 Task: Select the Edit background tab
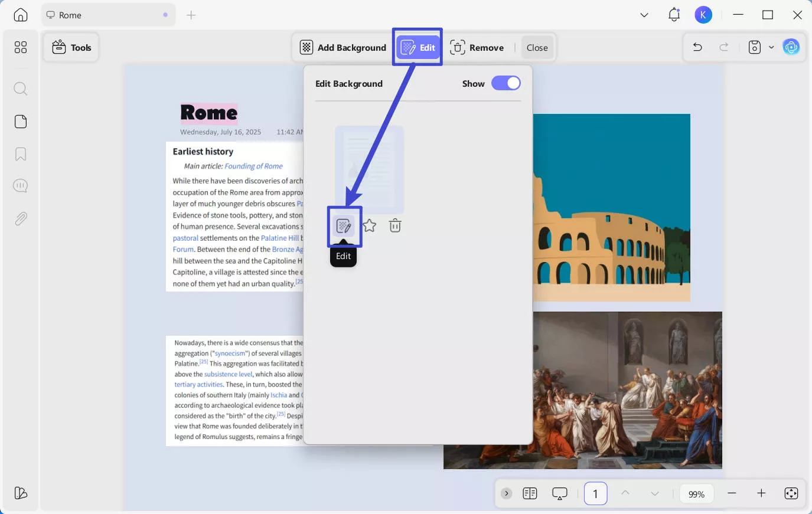point(418,48)
